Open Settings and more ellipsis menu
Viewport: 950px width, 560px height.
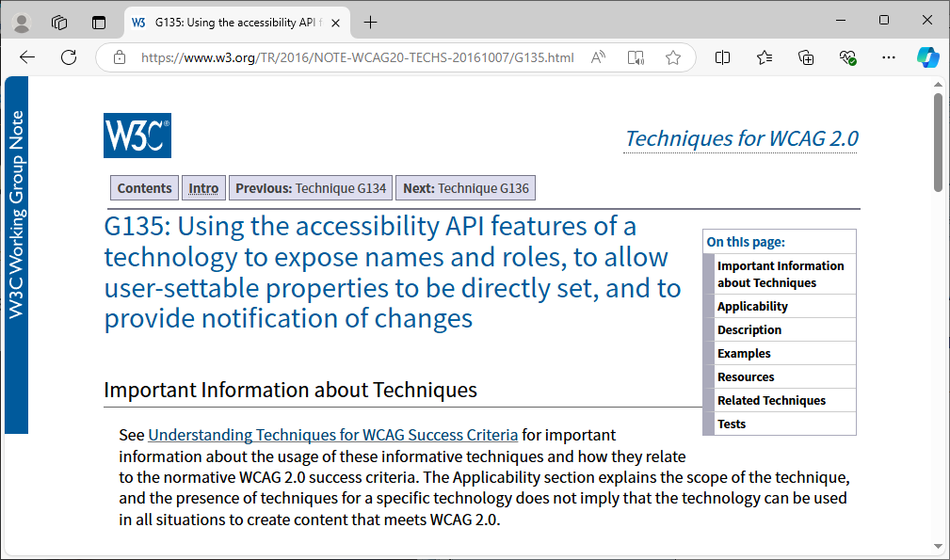coord(888,57)
